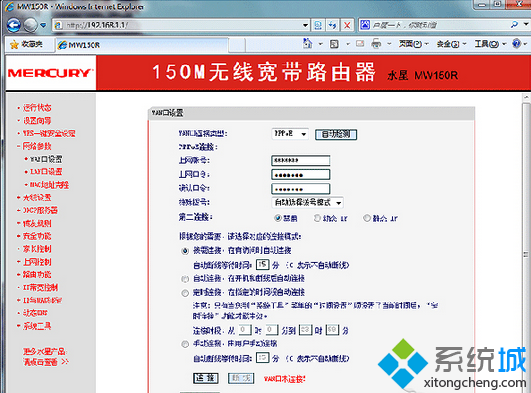Open 动态DNS in the sidebar
Viewport: 531px width, 393px height.
[35, 313]
